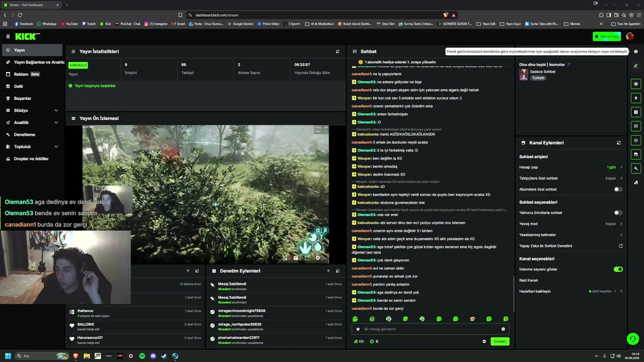Click the settings gear on stream preview
Image resolution: width=644 pixels, height=362 pixels.
(x=317, y=258)
